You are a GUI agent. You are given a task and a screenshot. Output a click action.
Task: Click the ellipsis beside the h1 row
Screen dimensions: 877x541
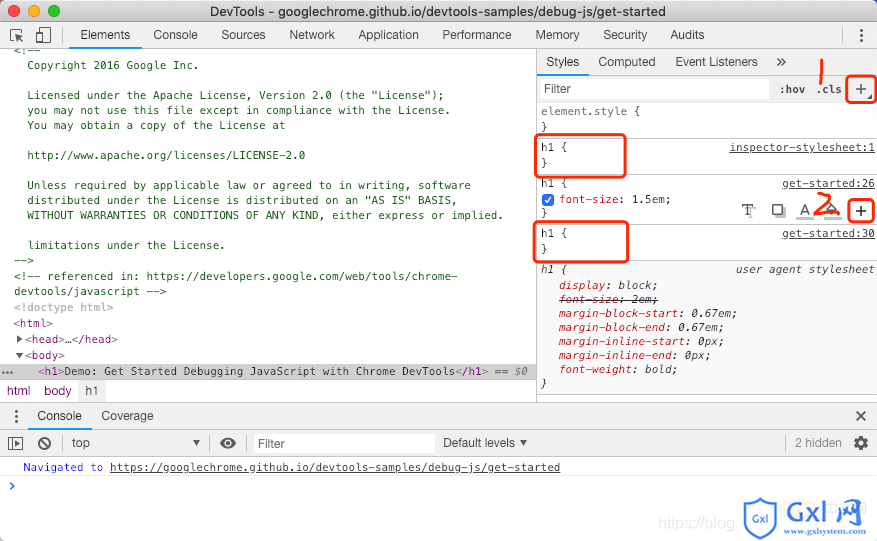coord(7,372)
